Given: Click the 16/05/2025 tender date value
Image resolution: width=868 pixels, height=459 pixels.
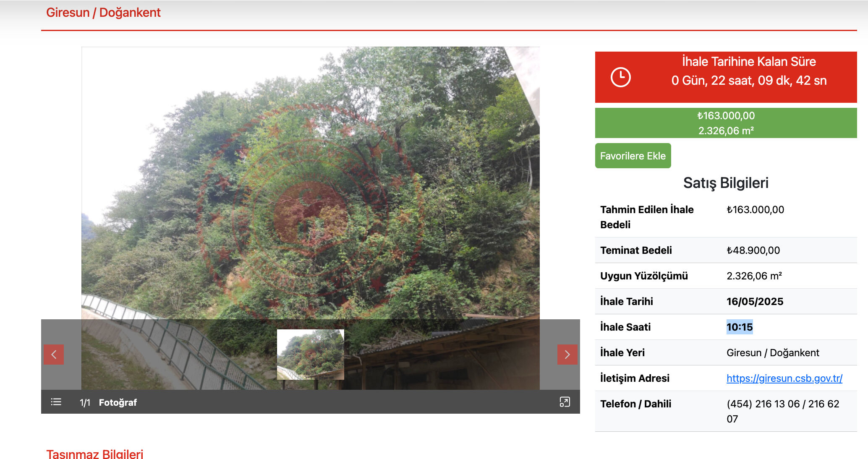Looking at the screenshot, I should pyautogui.click(x=755, y=301).
